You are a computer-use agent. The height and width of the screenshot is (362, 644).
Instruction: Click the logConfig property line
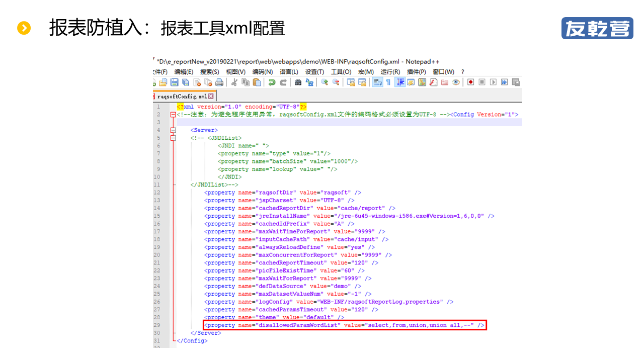coord(329,302)
